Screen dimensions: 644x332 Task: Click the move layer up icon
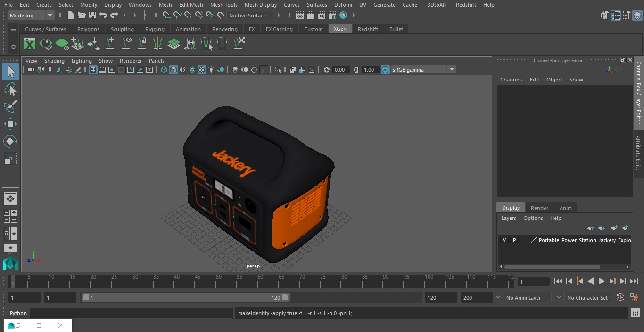590,228
